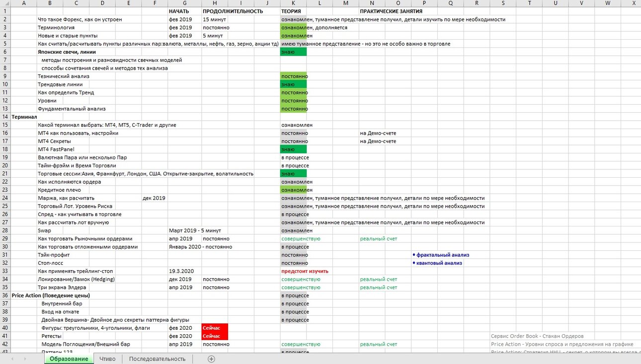Select the Swap cell
641x364 pixels.
click(x=44, y=230)
